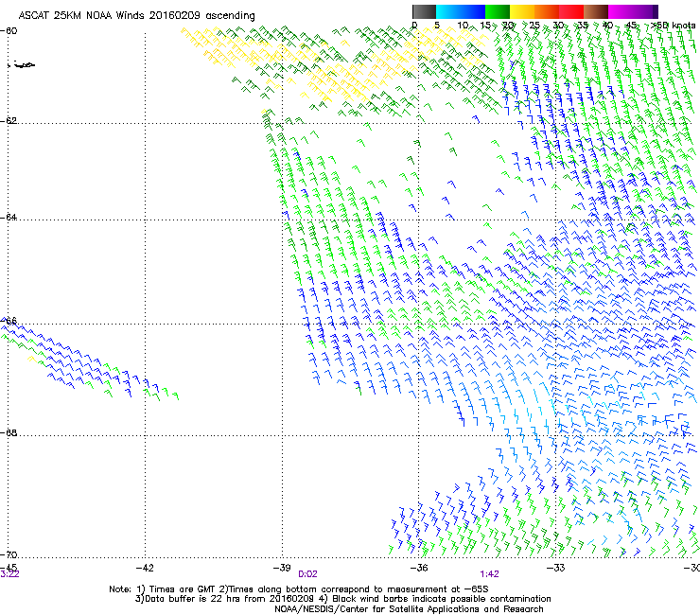Click the '-45' longitude label
This screenshot has height=615, width=700.
[x=9, y=568]
